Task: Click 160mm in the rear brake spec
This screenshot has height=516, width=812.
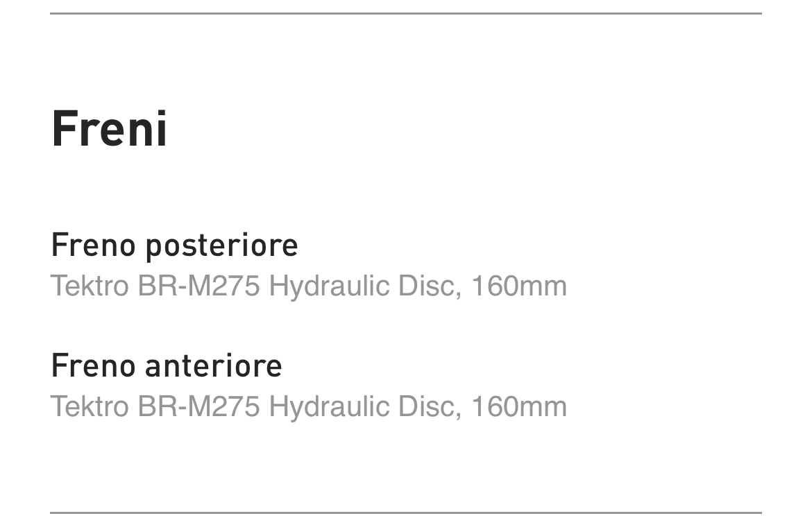Action: [x=519, y=286]
